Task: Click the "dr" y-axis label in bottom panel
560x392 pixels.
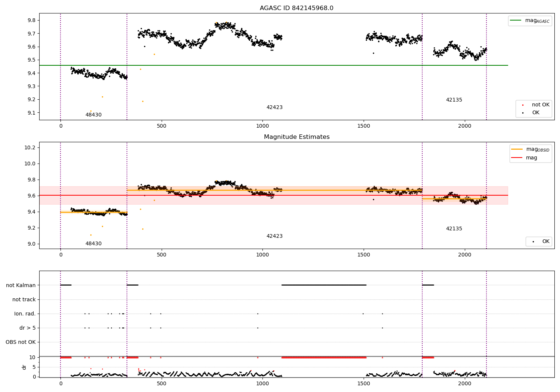Action: (24, 367)
